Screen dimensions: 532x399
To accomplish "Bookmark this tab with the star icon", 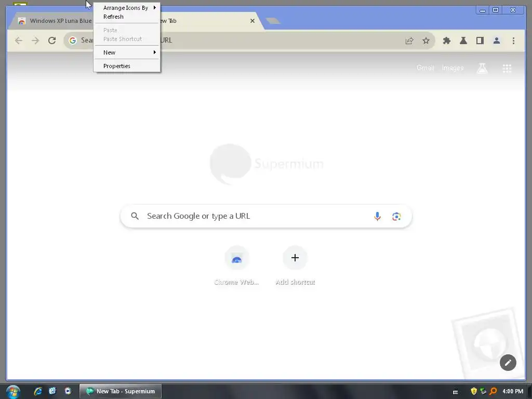I will (x=426, y=41).
